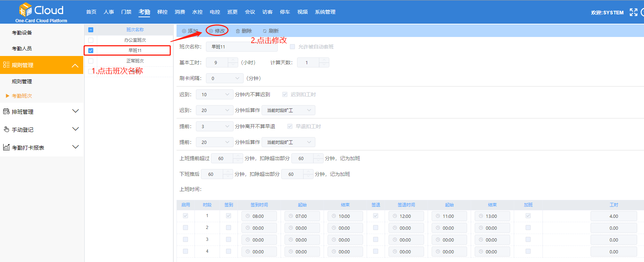The image size is (644, 262).
Task: Open 考勤设备 in the sidebar
Action: coord(22,33)
